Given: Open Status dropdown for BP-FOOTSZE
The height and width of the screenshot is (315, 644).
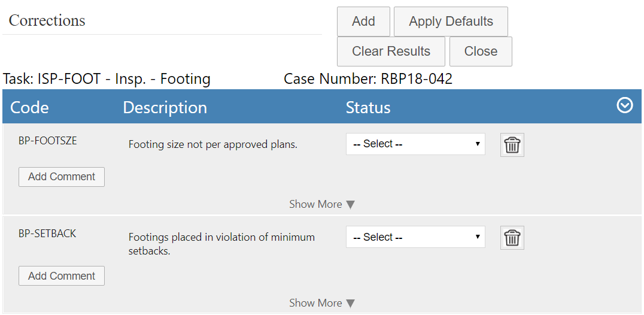Looking at the screenshot, I should [x=415, y=144].
